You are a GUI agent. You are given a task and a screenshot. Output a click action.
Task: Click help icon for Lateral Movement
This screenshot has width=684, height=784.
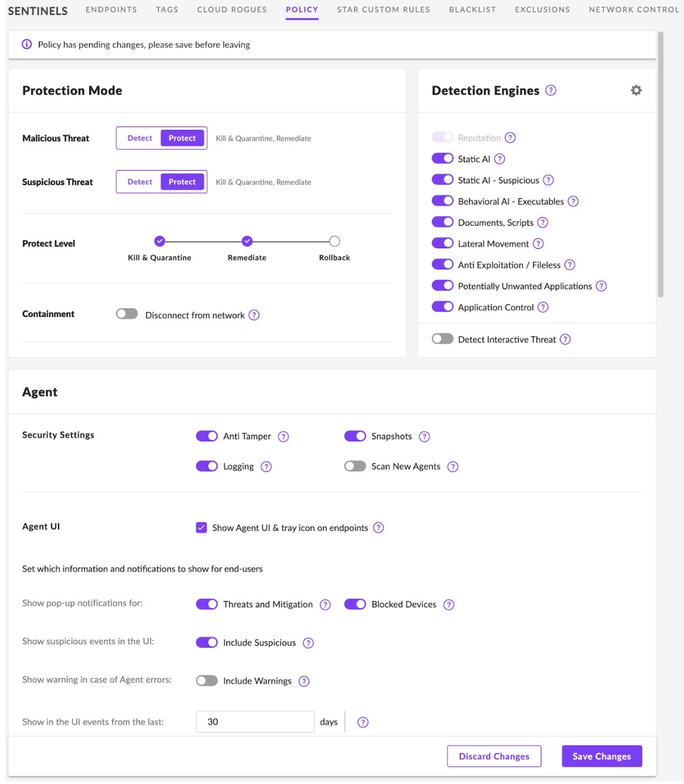(x=538, y=244)
